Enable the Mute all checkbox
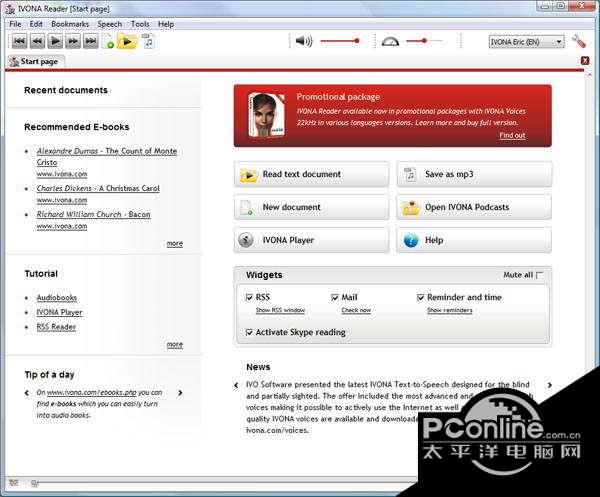 pos(540,275)
